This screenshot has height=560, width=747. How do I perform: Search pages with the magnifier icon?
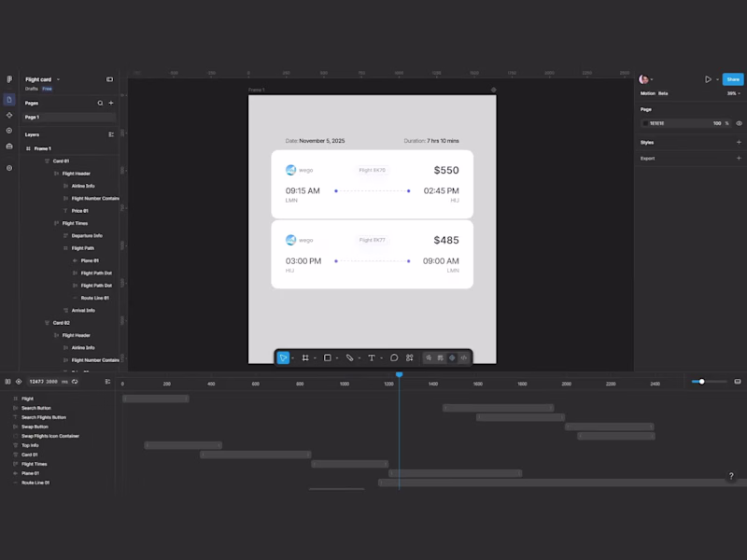click(x=100, y=103)
